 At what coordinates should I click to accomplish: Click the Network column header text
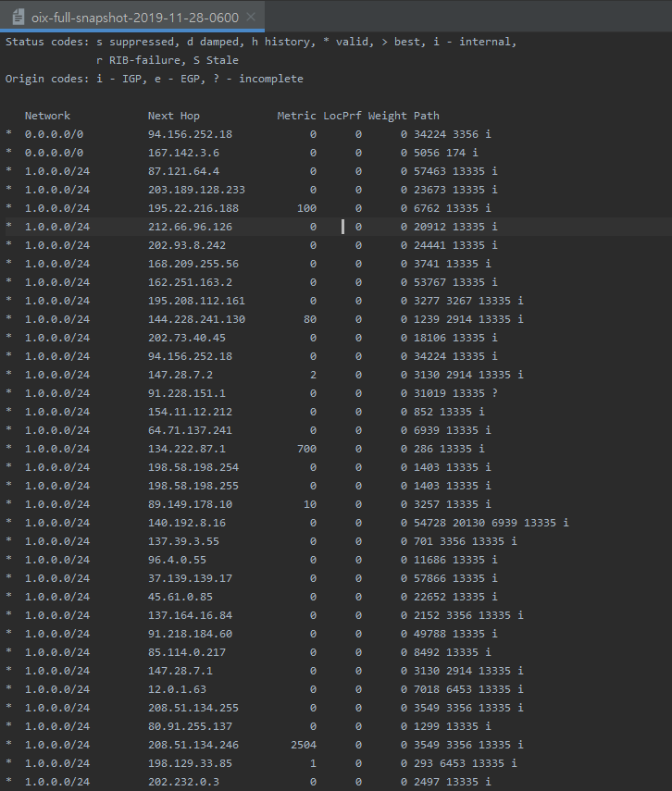pos(47,116)
